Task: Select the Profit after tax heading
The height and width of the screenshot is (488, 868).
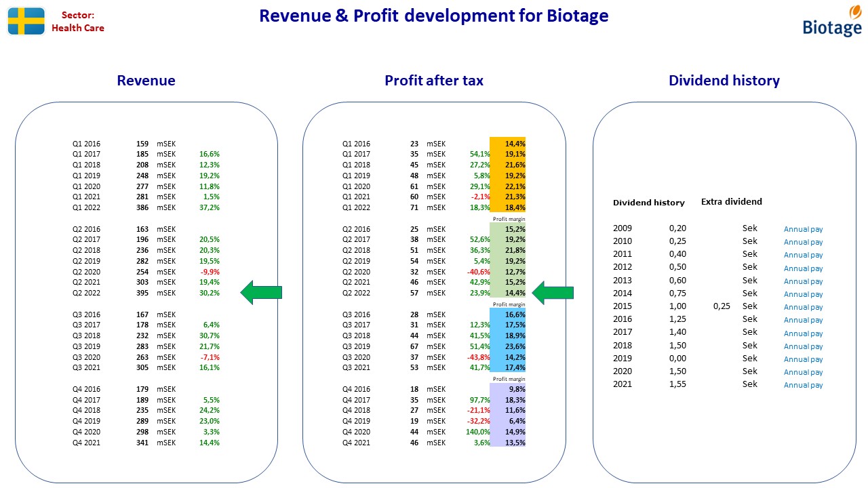Action: [x=434, y=81]
